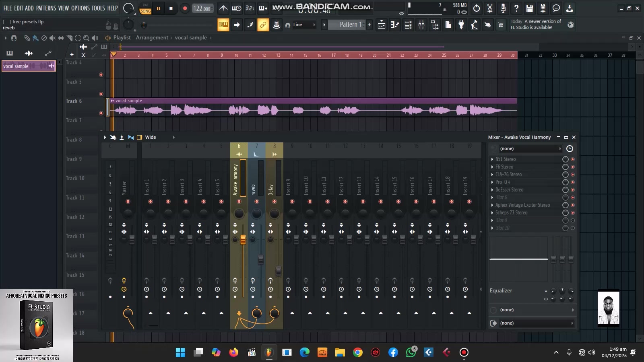The width and height of the screenshot is (644, 362).
Task: Expand the F6 Stereo slot menu arrow
Action: click(x=492, y=167)
